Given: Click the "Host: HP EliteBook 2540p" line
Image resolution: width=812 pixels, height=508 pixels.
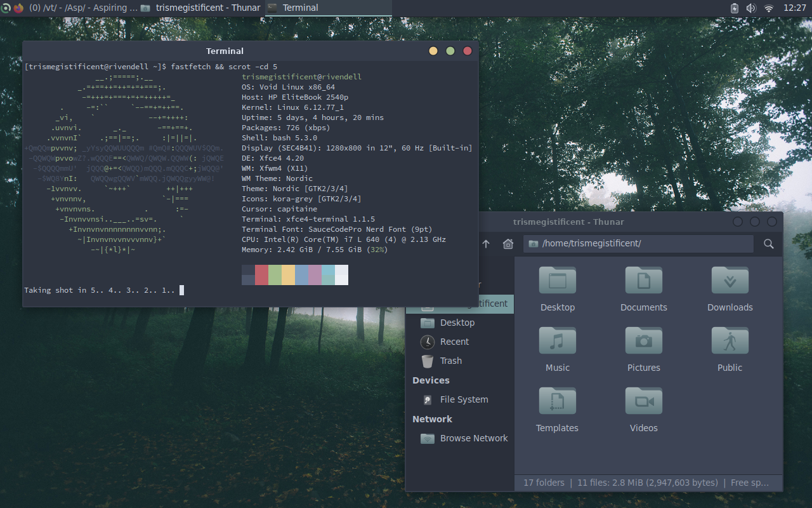Looking at the screenshot, I should (x=295, y=97).
